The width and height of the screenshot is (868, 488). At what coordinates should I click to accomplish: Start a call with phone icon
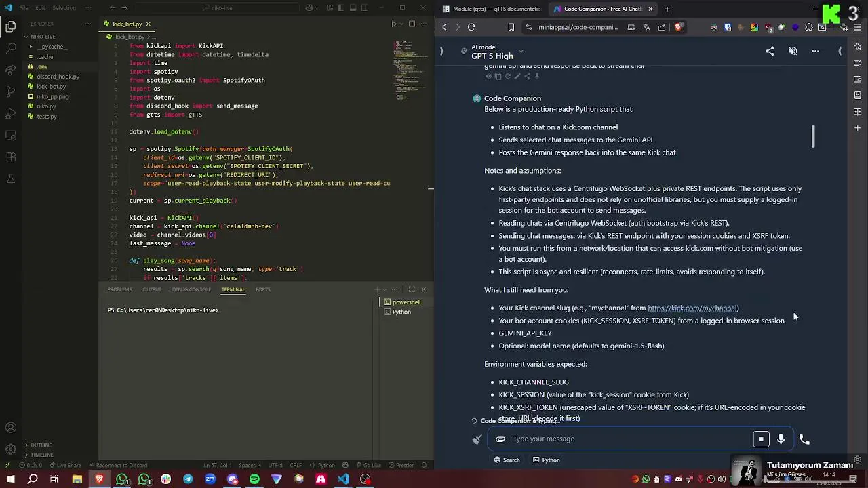coord(804,439)
